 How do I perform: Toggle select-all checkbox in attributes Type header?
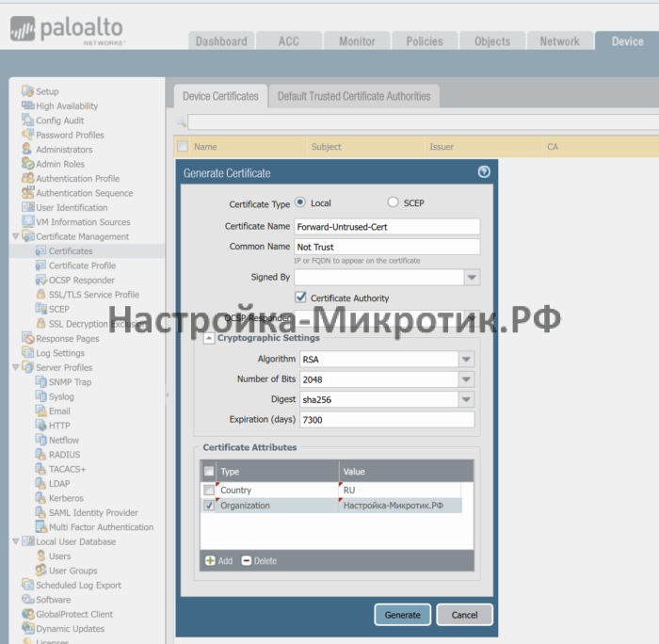209,471
